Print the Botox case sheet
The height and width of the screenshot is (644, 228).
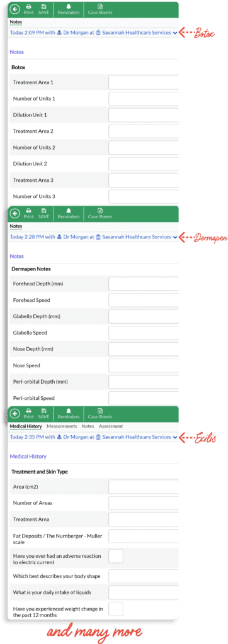click(x=28, y=9)
